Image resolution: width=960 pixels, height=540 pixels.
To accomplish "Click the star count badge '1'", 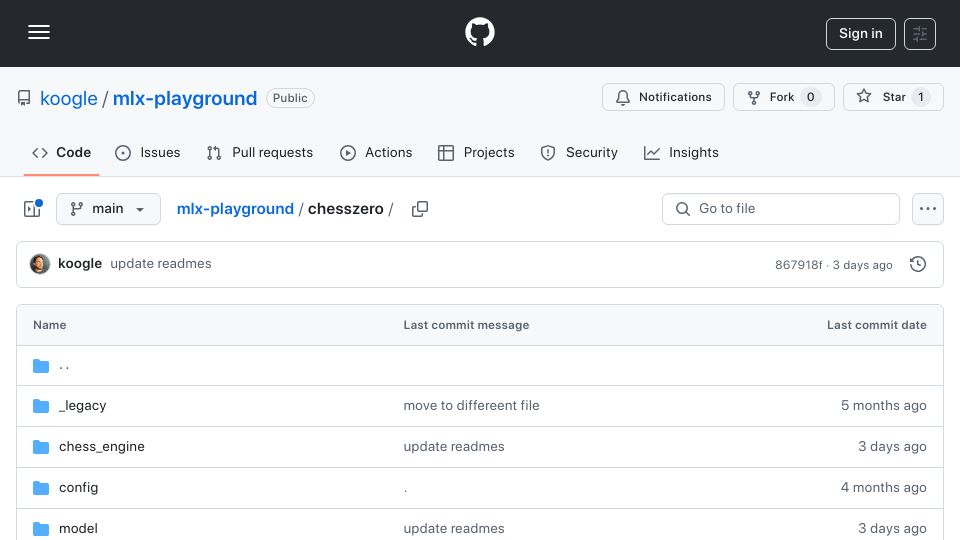I will click(x=921, y=97).
